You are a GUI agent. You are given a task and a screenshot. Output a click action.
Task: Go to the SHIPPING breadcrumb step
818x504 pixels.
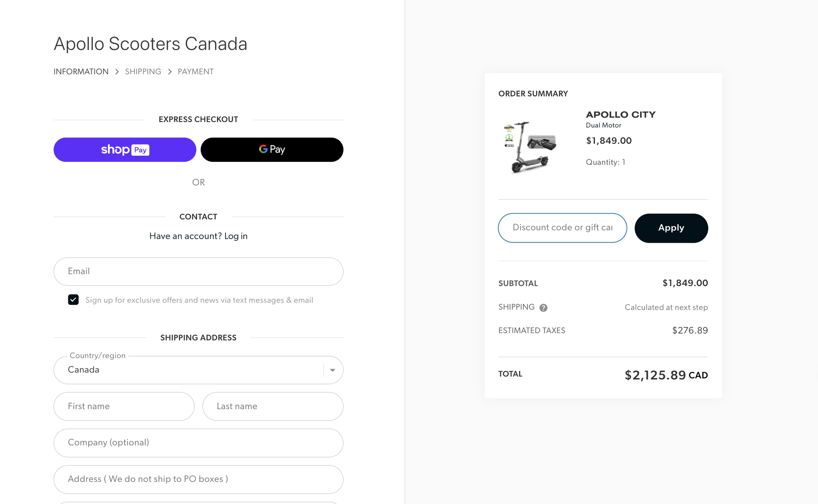(143, 72)
